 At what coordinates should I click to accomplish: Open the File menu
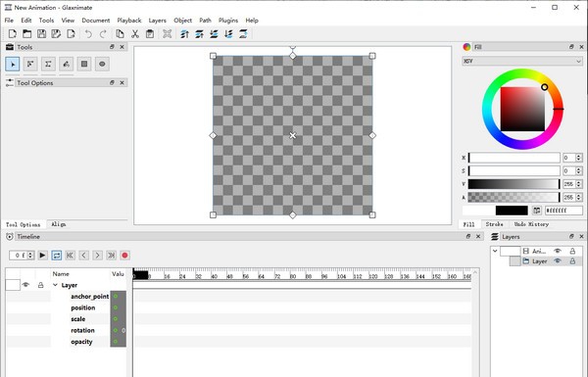(9, 21)
